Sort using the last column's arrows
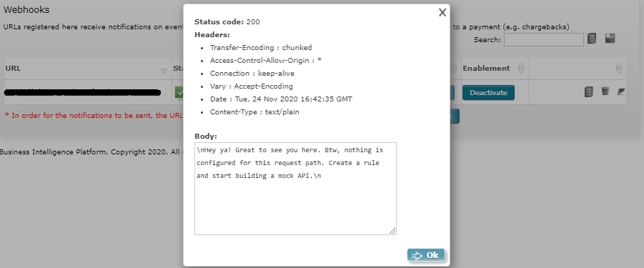Viewport: 644px width, 268px height. [620, 69]
